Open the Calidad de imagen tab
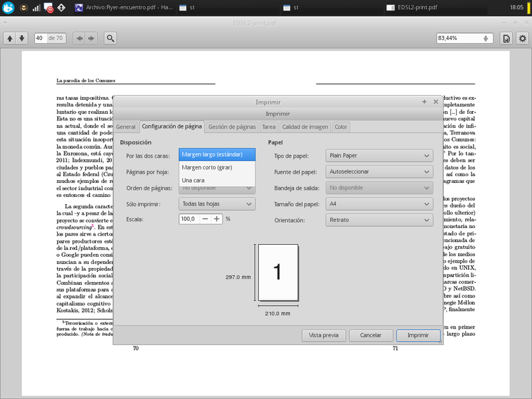Viewport: 532px width, 399px height. click(x=305, y=126)
